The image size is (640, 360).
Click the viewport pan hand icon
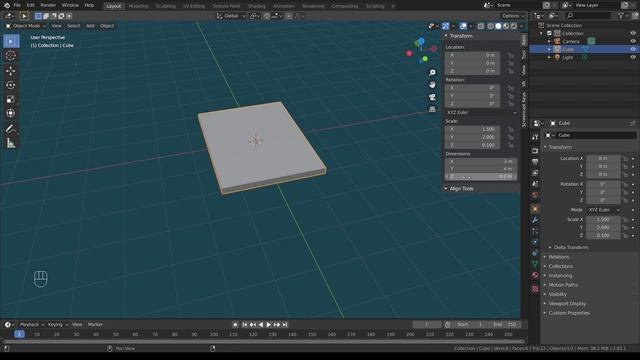[432, 85]
